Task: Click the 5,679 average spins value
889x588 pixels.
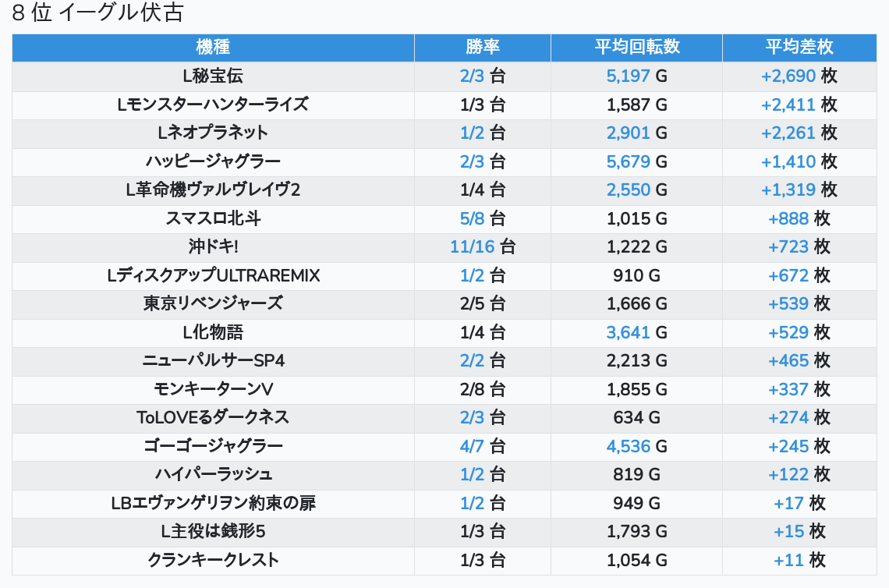Action: click(628, 161)
